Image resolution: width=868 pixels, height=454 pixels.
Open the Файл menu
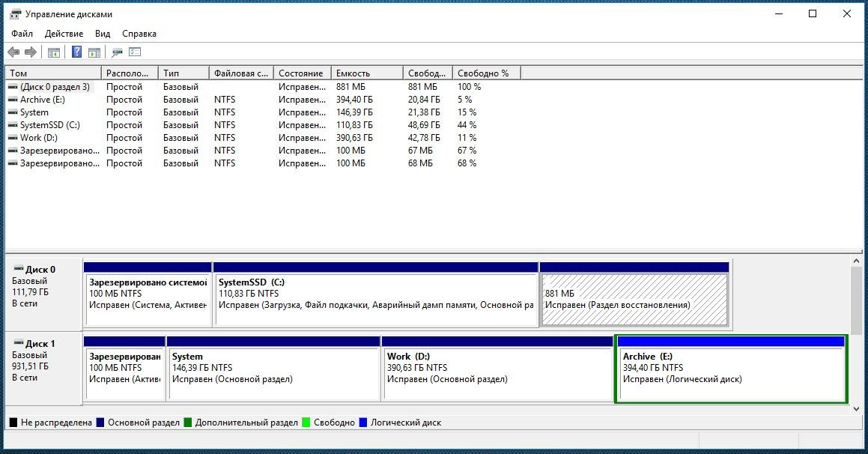22,34
